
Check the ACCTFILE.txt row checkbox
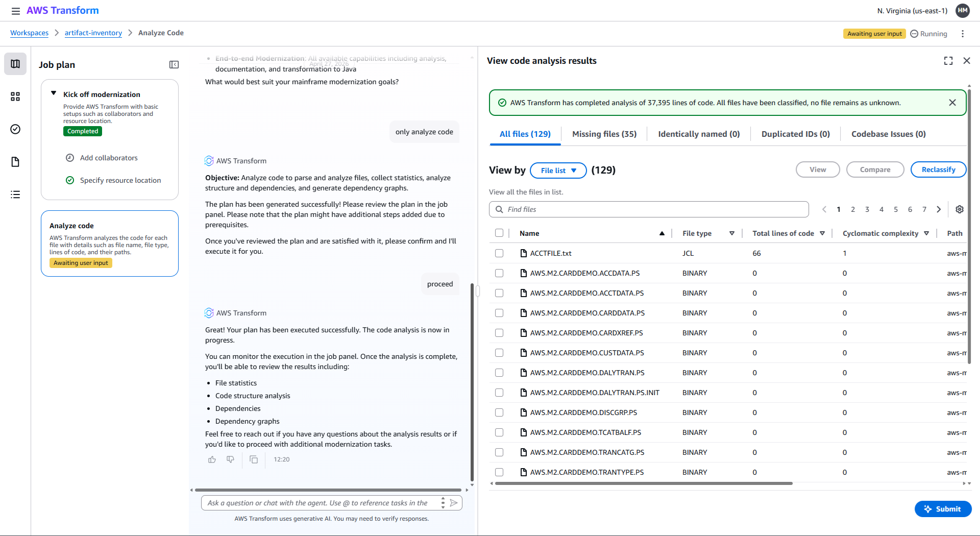(x=499, y=253)
